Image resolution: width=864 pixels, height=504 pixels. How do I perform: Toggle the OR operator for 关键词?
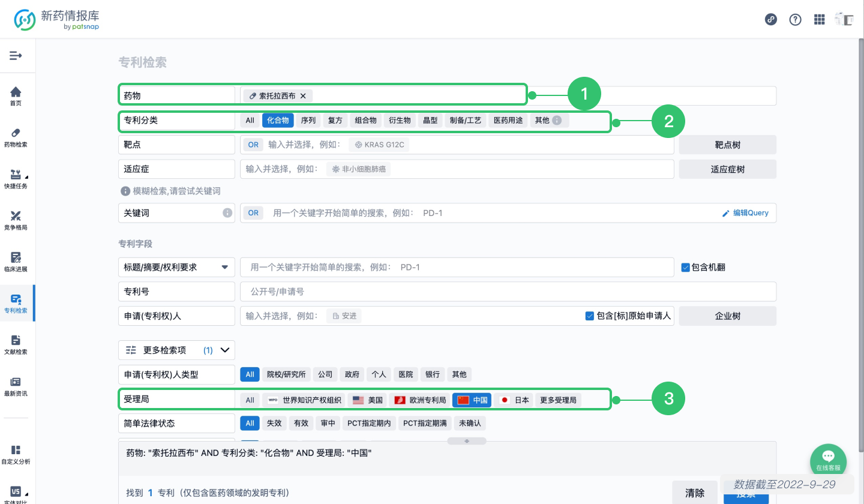[253, 213]
